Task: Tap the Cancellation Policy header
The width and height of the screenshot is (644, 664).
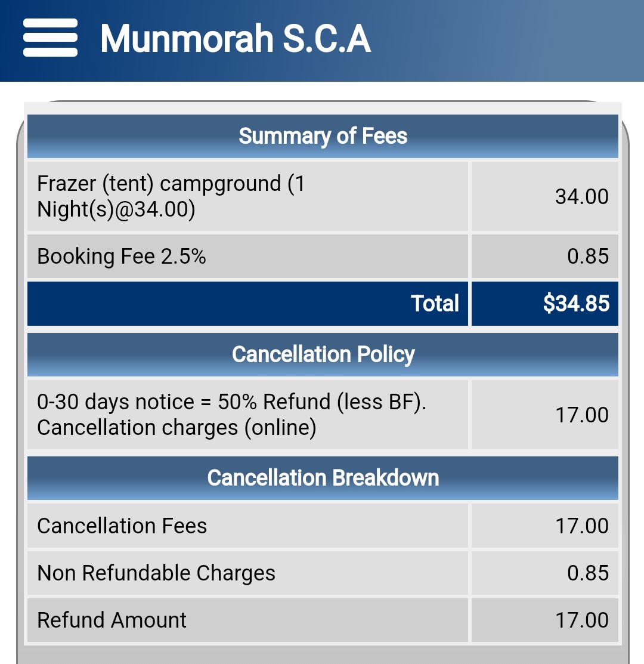Action: click(323, 354)
